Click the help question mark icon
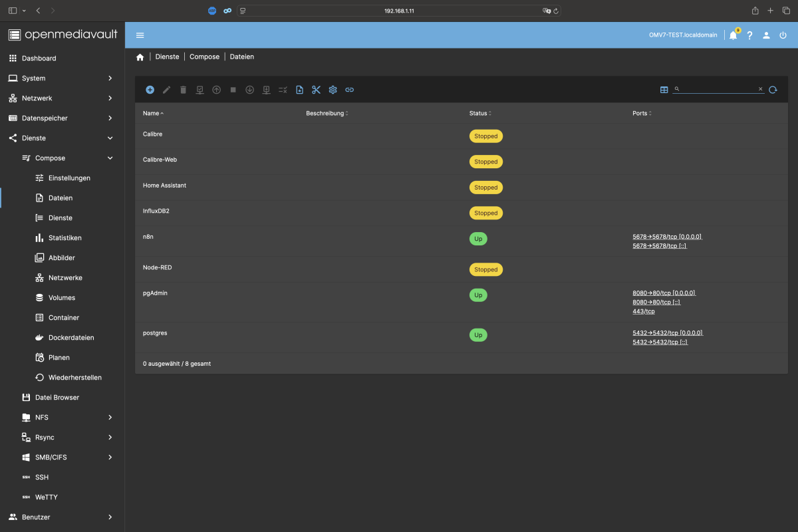798x532 pixels. pos(749,35)
